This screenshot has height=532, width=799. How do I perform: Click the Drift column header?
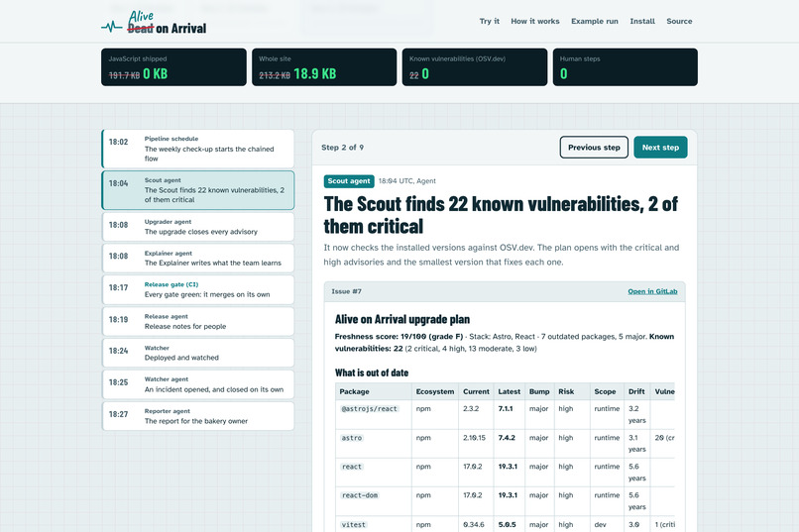pos(636,391)
